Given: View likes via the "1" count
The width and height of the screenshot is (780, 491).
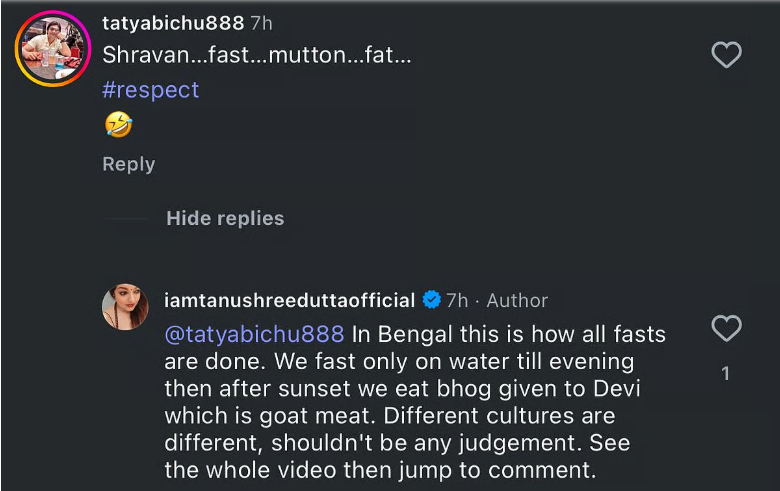Looking at the screenshot, I should tap(726, 374).
